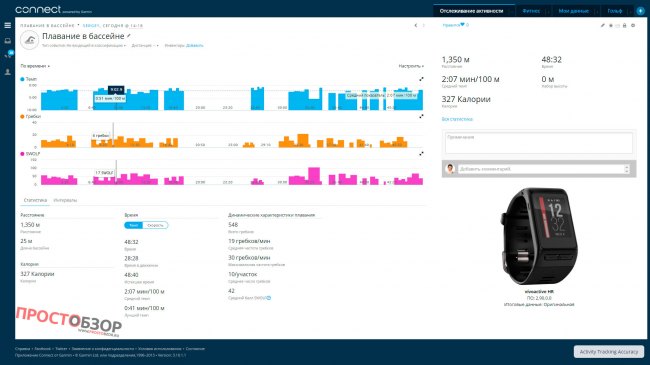Click the 548 total strokes value
The width and height of the screenshot is (650, 365).
click(x=233, y=225)
